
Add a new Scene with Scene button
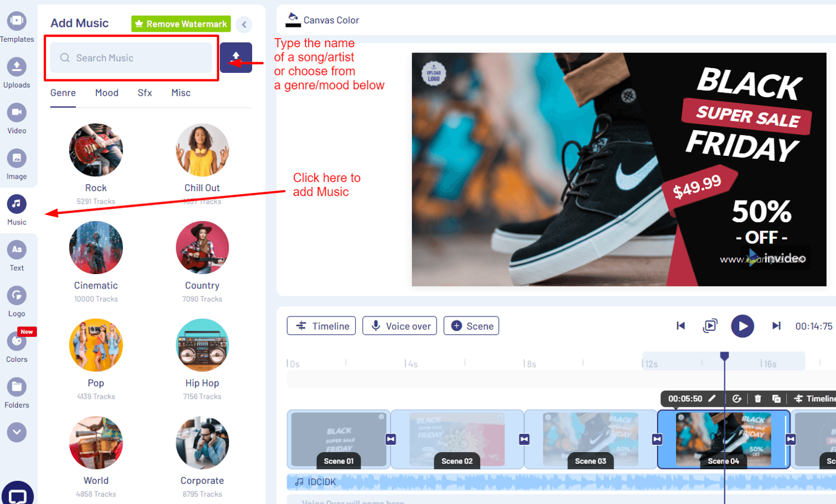pyautogui.click(x=471, y=325)
